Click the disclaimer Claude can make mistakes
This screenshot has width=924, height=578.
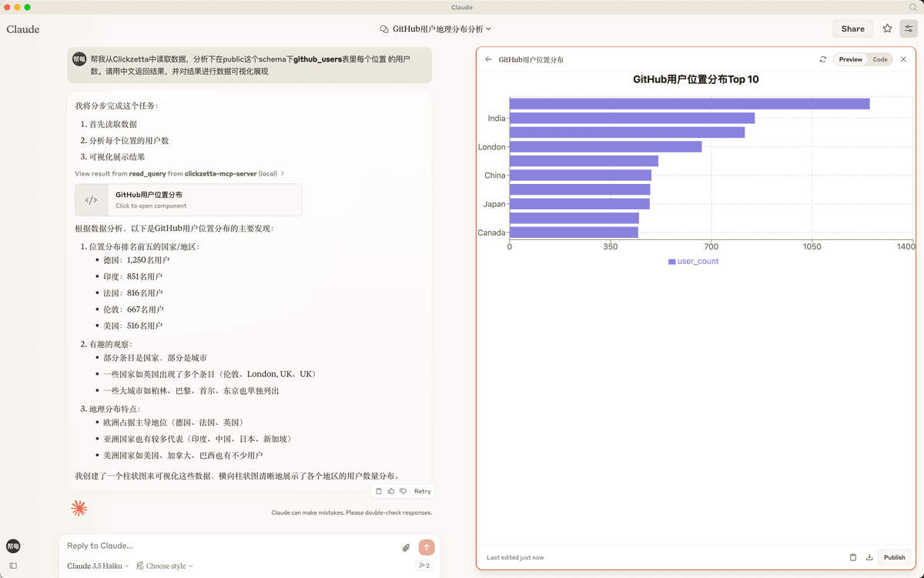pos(352,513)
